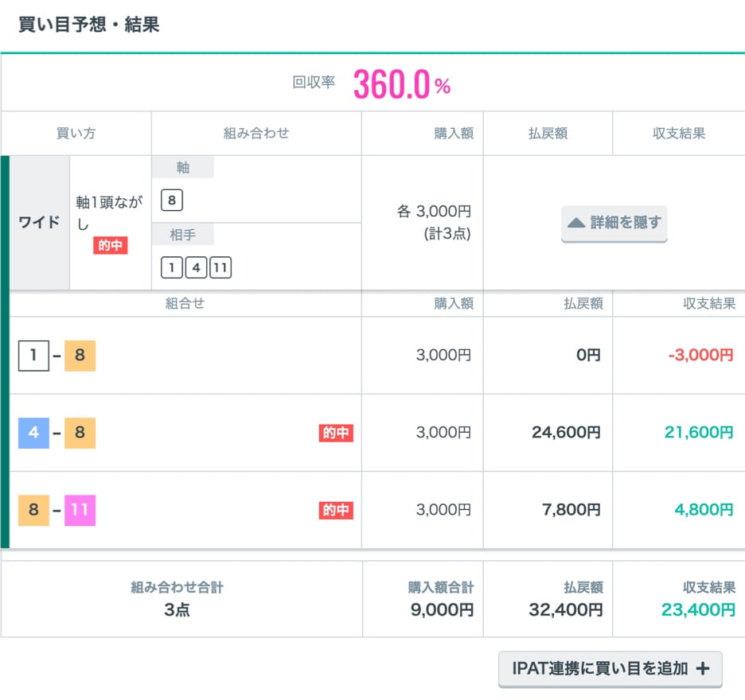This screenshot has height=700, width=745.
Task: Click the 的中 badge in the 8-11 row
Action: click(336, 511)
